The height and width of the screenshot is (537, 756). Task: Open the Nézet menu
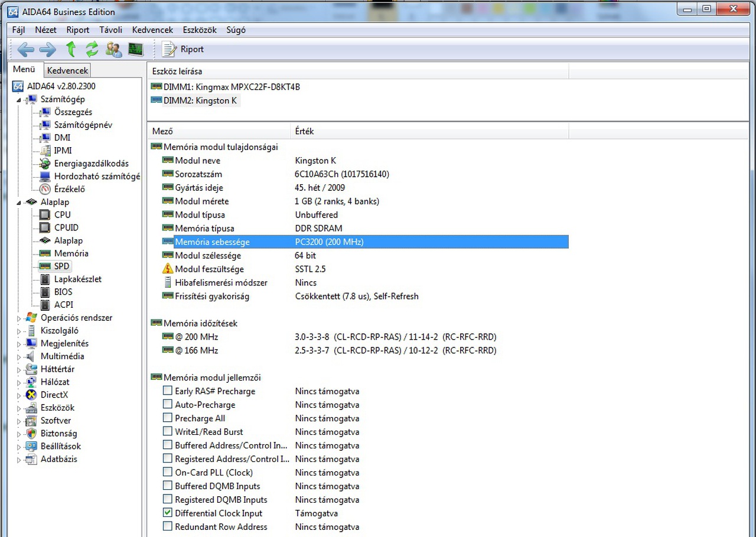coord(45,30)
